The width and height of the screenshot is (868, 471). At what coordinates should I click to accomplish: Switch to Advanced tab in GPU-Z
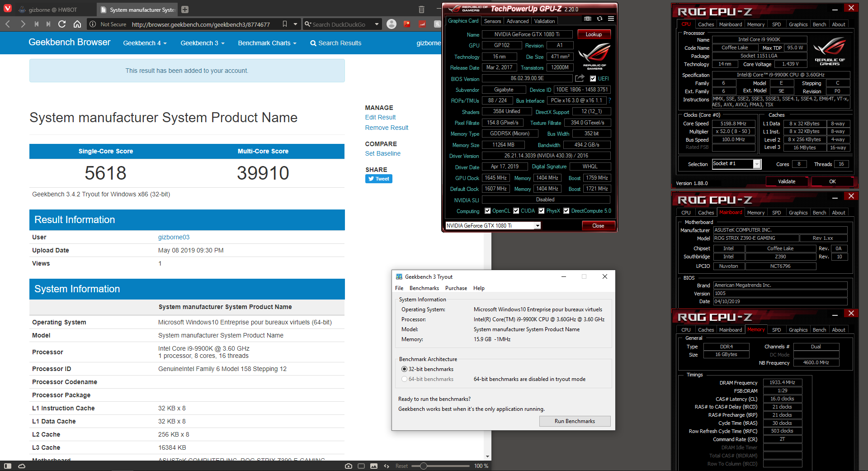point(518,21)
